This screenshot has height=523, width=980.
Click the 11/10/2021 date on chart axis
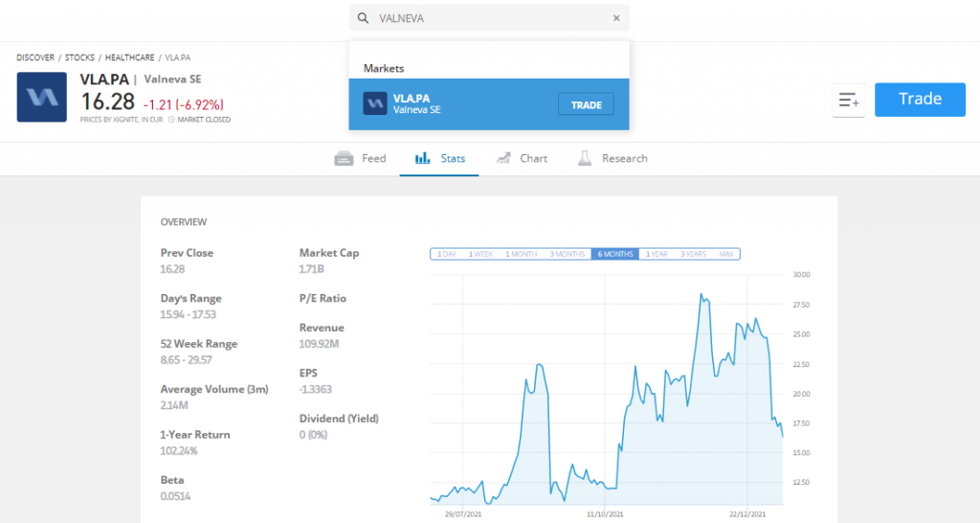tap(605, 514)
